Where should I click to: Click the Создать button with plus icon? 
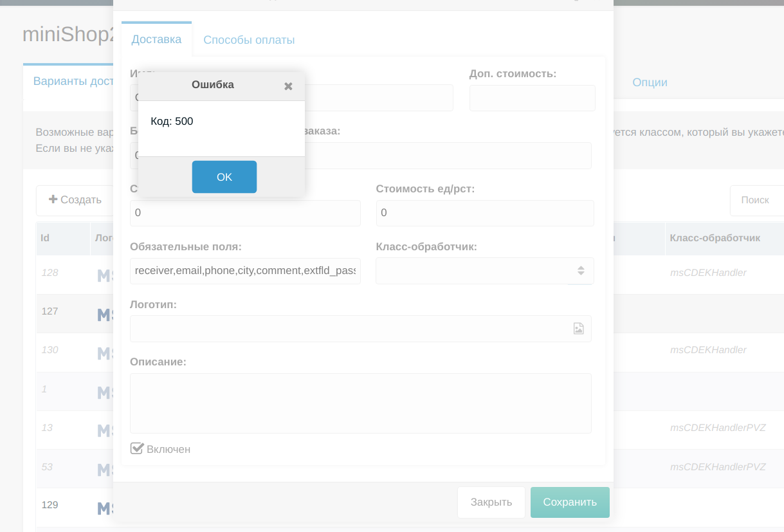pyautogui.click(x=75, y=200)
